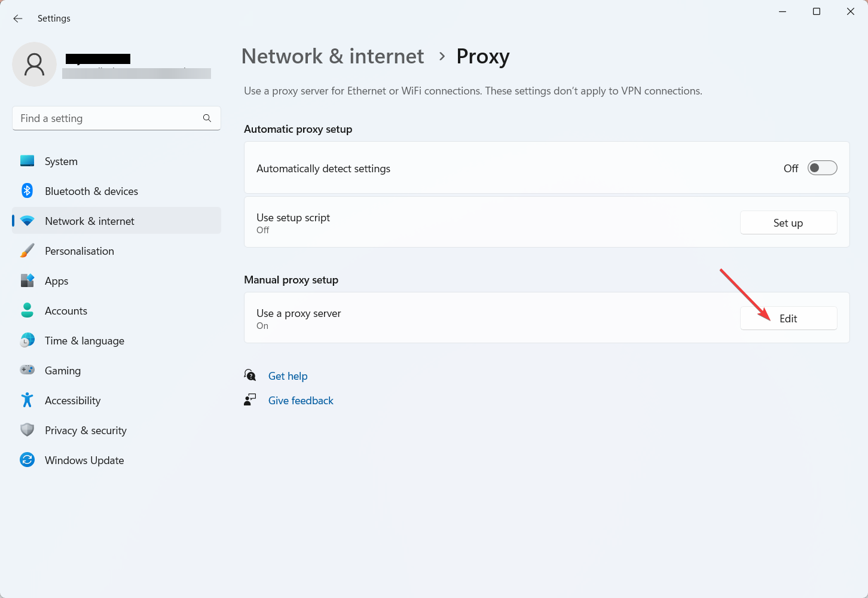The width and height of the screenshot is (868, 598).
Task: Click the user profile avatar
Action: tap(35, 64)
